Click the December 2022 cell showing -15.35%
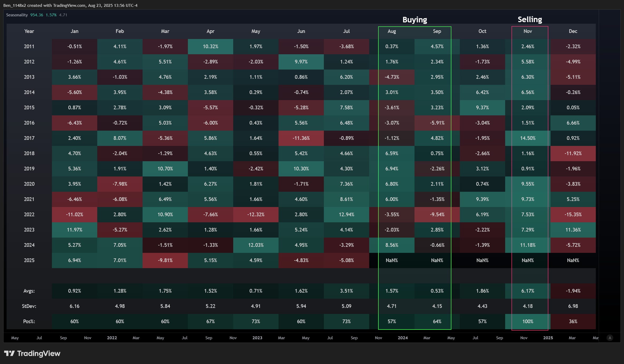This screenshot has width=624, height=364. [573, 215]
